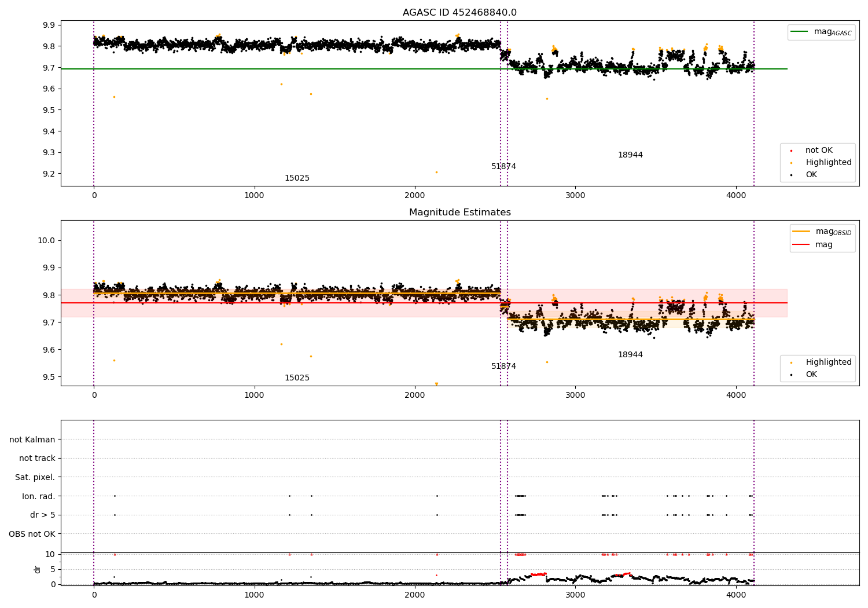The height and width of the screenshot is (608, 868).
Task: Click the "10.0" y-axis tick in middle plot
Action: point(46,241)
